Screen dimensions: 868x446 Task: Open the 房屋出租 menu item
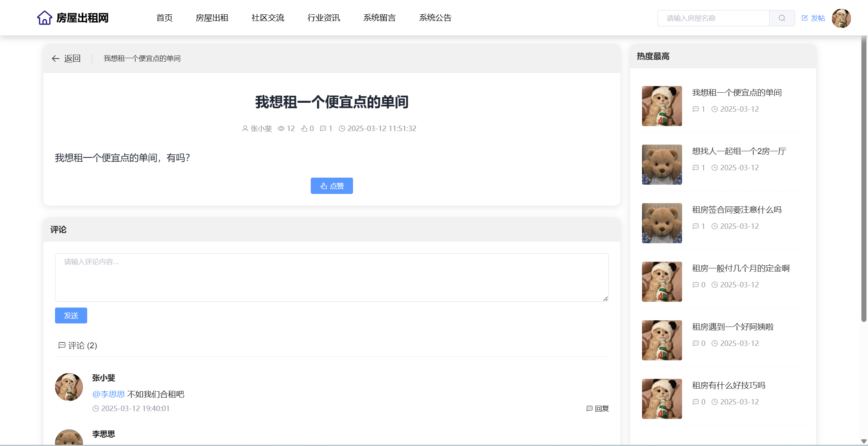[x=212, y=18]
